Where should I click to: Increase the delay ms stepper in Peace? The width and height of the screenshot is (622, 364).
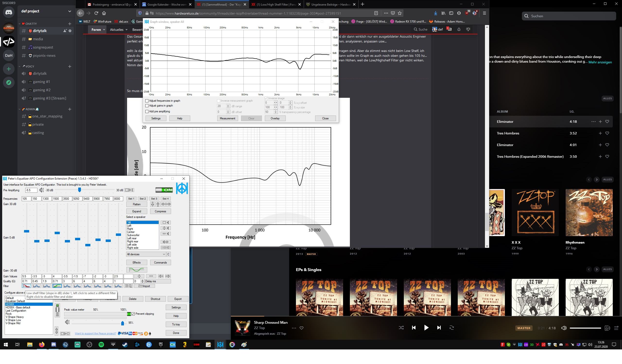point(142,280)
